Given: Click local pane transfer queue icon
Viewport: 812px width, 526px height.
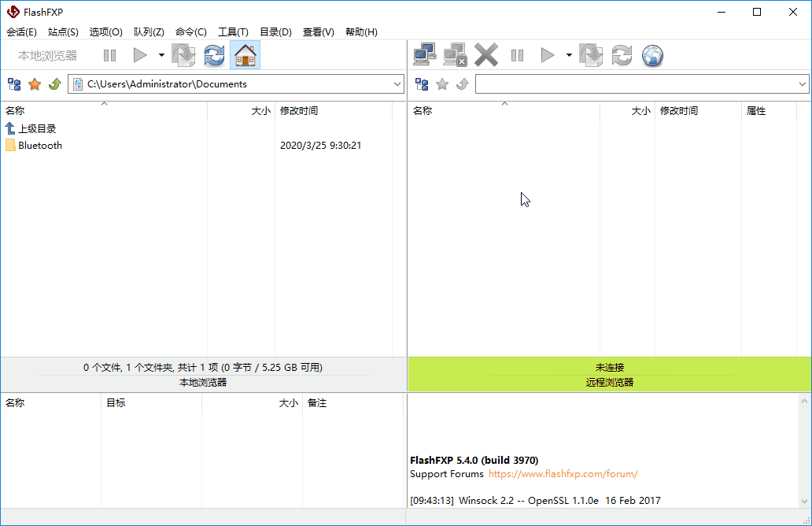Looking at the screenshot, I should coord(183,55).
